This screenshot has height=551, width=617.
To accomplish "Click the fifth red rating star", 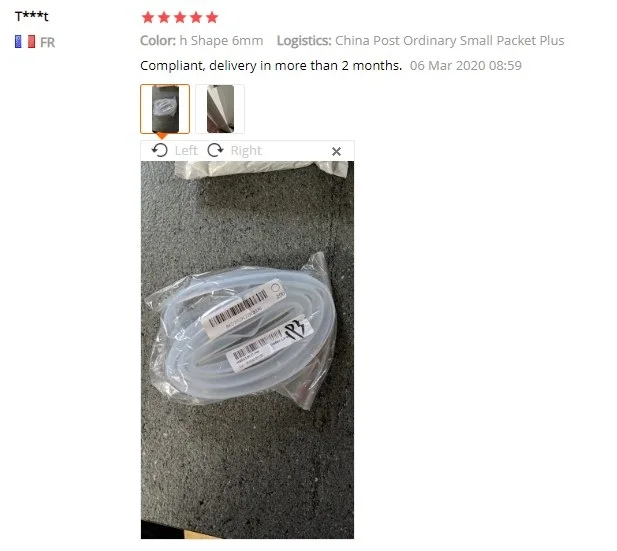I will pyautogui.click(x=212, y=17).
